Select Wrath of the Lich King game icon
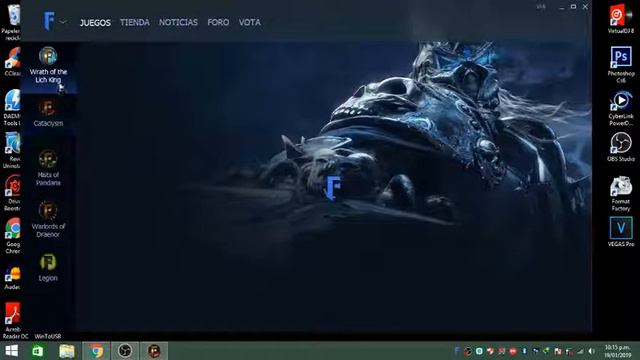 [48, 56]
